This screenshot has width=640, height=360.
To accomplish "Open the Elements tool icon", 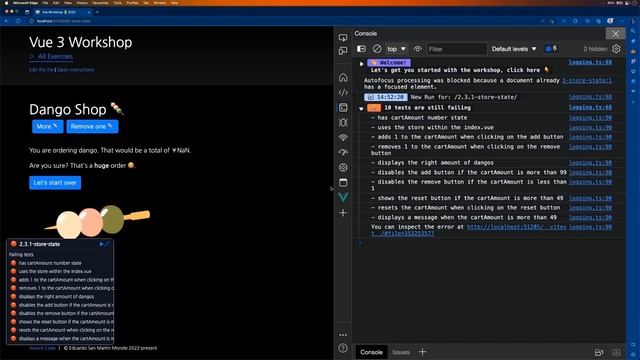I will [x=343, y=93].
